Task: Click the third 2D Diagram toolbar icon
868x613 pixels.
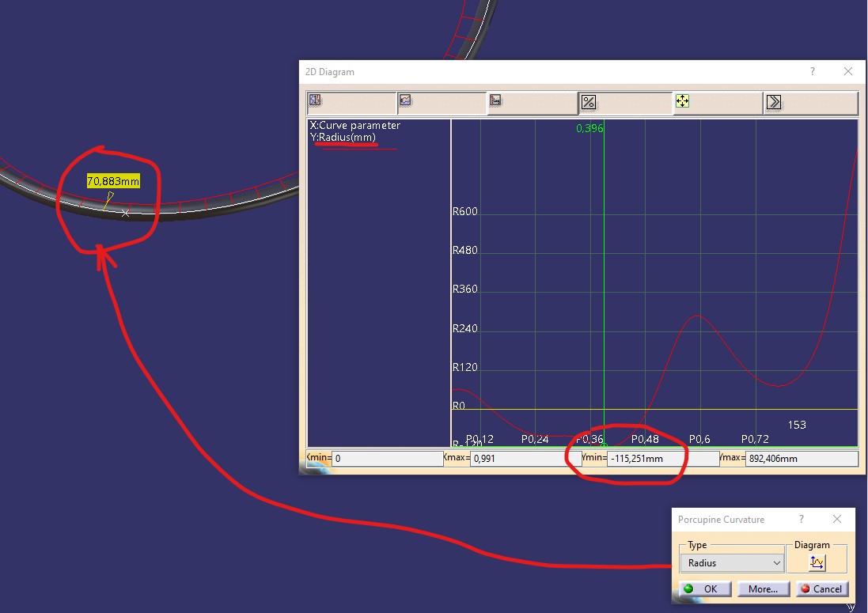Action: pos(496,101)
